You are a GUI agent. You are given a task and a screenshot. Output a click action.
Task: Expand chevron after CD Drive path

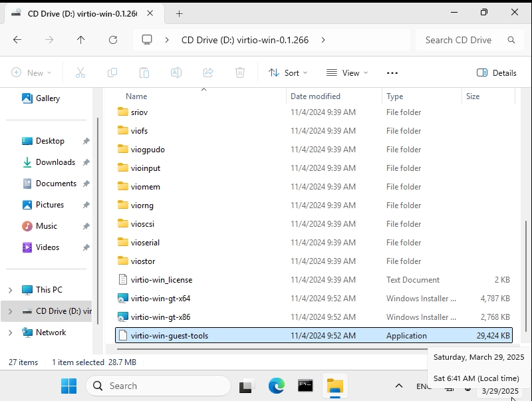323,40
